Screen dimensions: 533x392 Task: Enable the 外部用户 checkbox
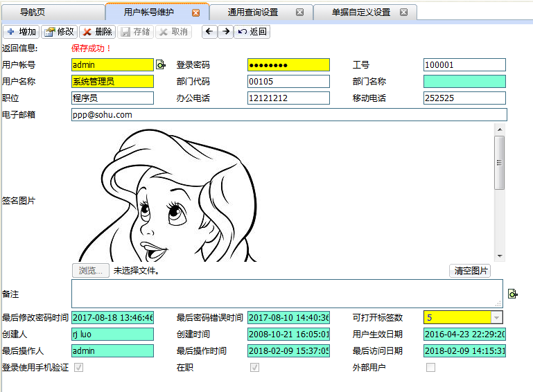pos(430,367)
